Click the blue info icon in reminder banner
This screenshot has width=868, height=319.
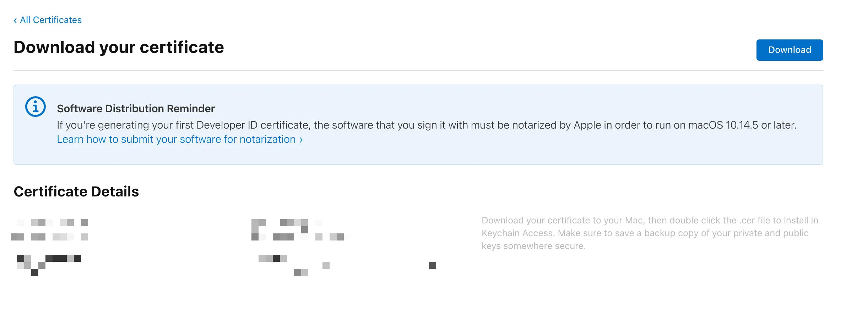tap(36, 106)
